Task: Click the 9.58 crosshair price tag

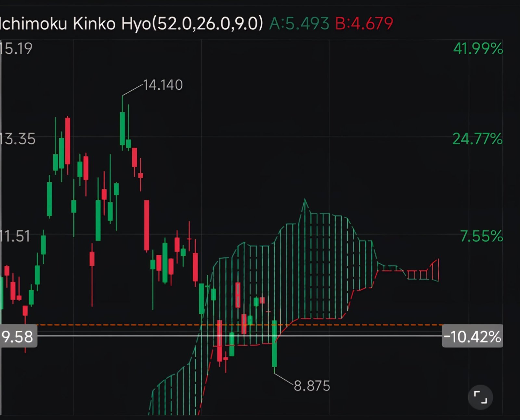Action: [18, 337]
